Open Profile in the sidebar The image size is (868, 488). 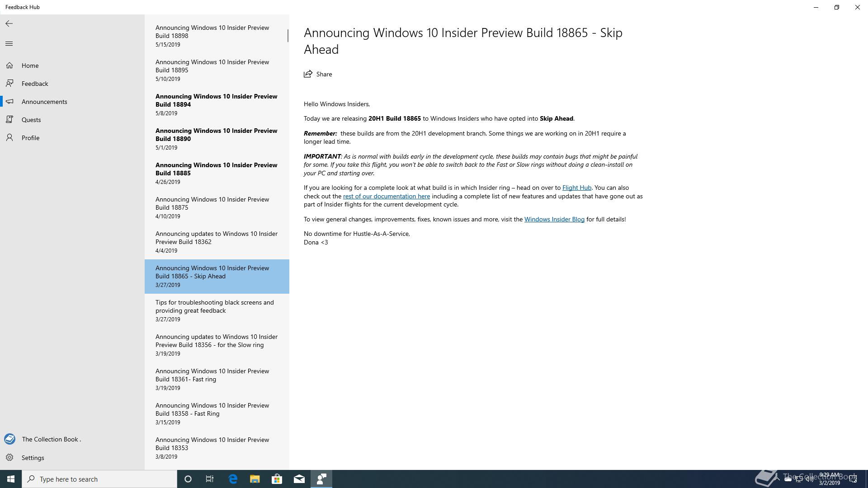[x=72, y=138]
